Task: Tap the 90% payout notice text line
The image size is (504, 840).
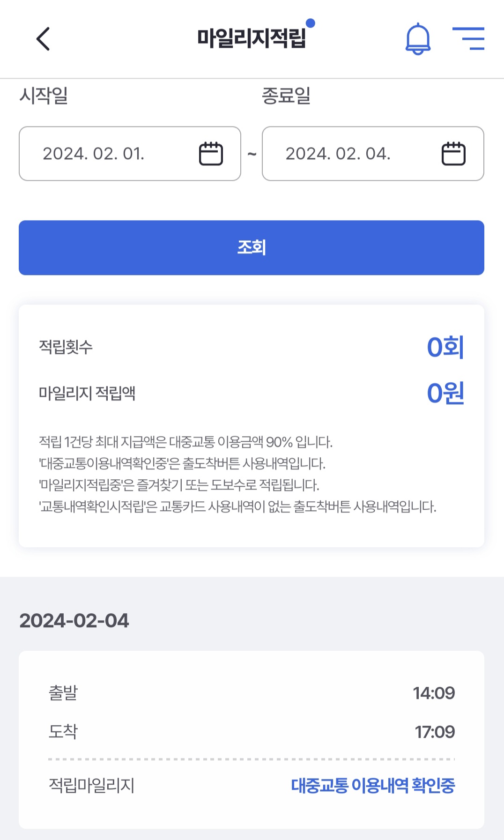Action: pyautogui.click(x=185, y=442)
